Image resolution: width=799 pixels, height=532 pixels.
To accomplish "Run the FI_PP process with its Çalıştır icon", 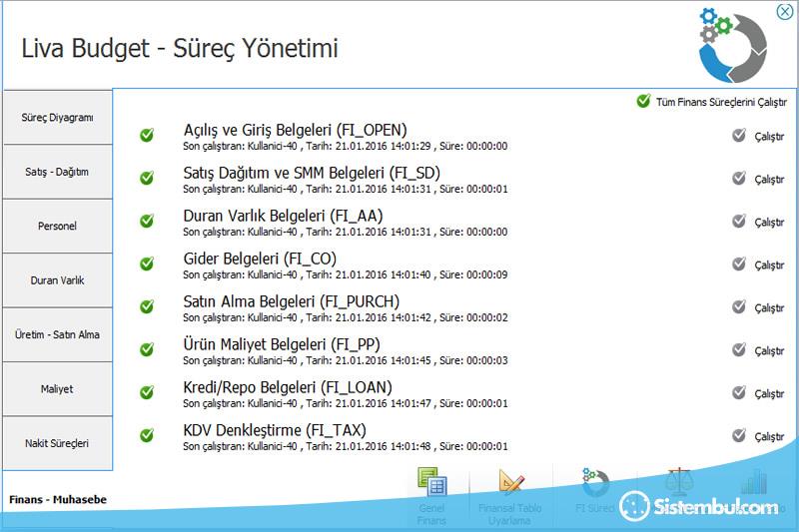I will click(x=739, y=349).
